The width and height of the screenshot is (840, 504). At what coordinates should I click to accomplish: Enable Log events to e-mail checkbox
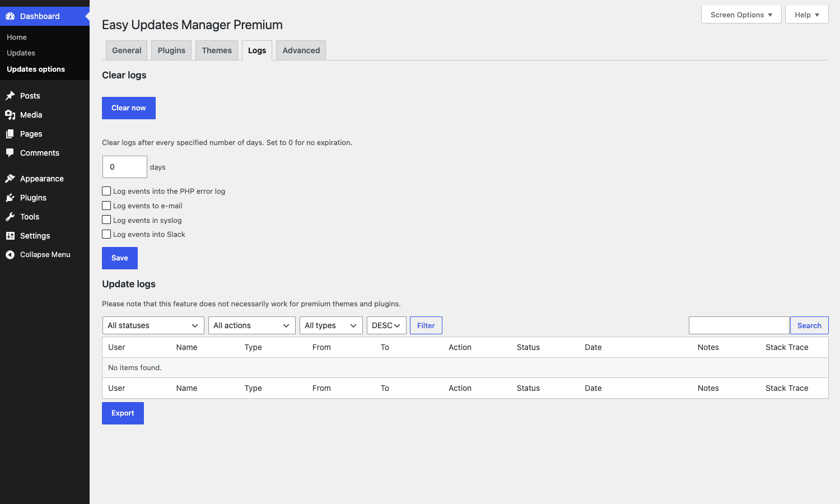coord(106,206)
